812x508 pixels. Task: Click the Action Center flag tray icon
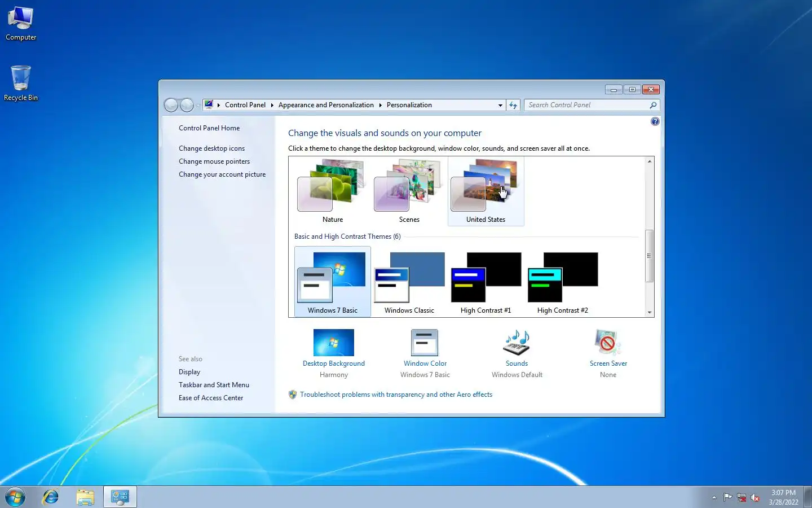coord(728,497)
